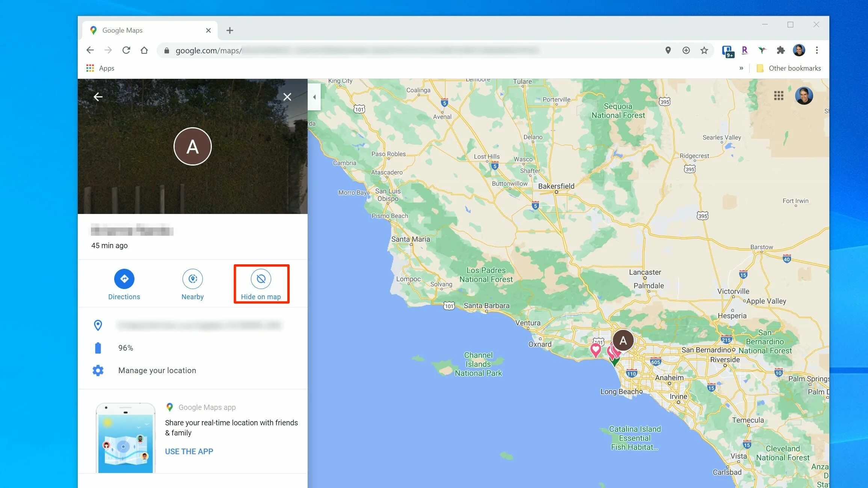Viewport: 868px width, 488px height.
Task: Go back using panel back arrow
Action: (98, 97)
